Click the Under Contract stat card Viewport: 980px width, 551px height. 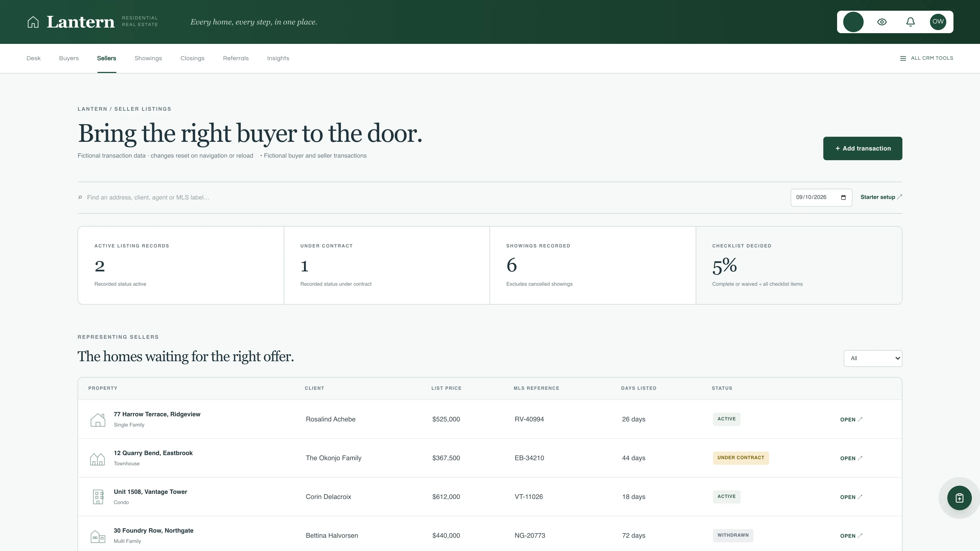pyautogui.click(x=387, y=265)
